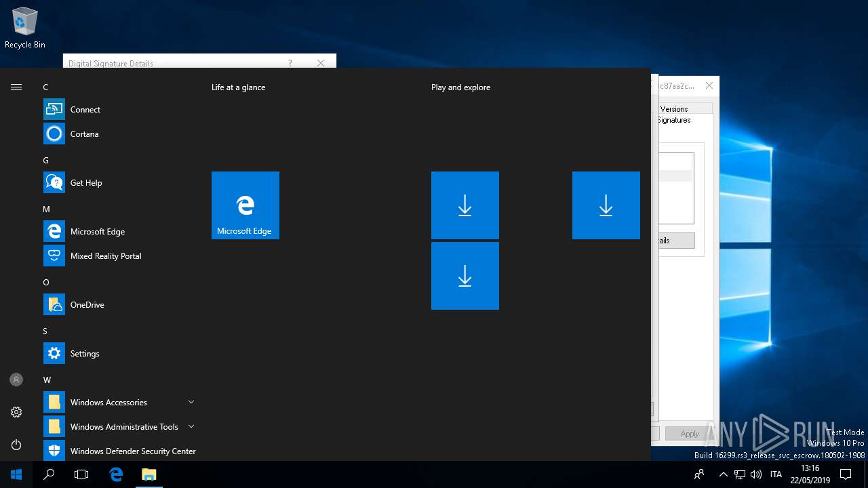Show hidden tray icons chevron
The width and height of the screenshot is (868, 488).
coord(723,474)
